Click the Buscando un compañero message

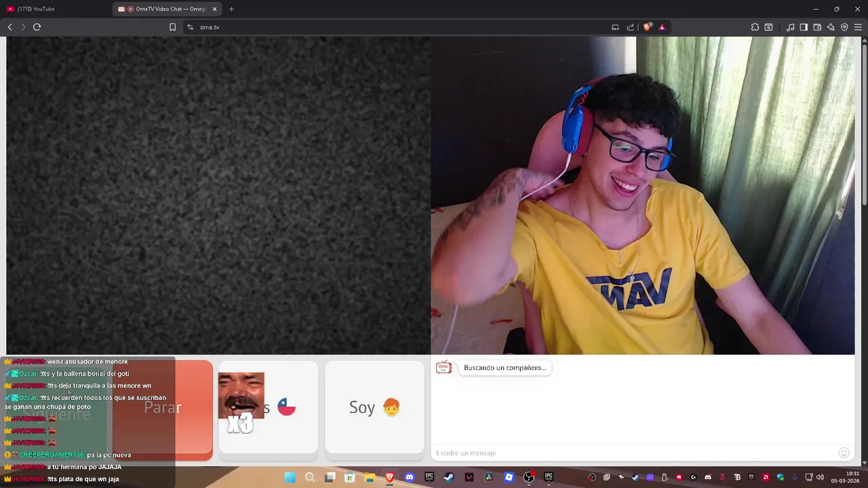(505, 367)
